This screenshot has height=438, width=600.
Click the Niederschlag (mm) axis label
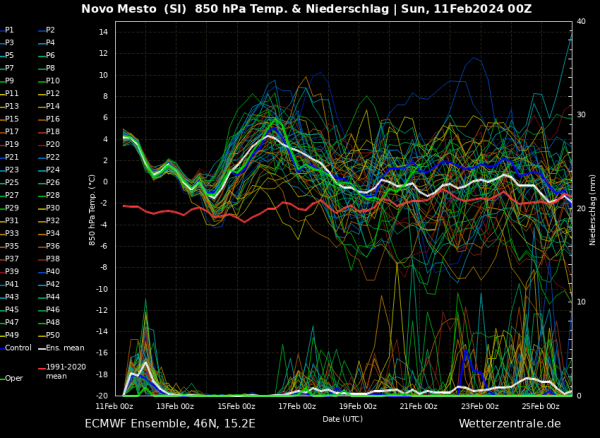point(592,208)
